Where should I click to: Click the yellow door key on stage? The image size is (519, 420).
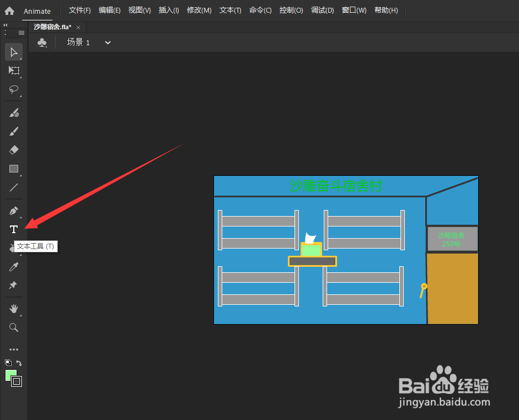423,290
